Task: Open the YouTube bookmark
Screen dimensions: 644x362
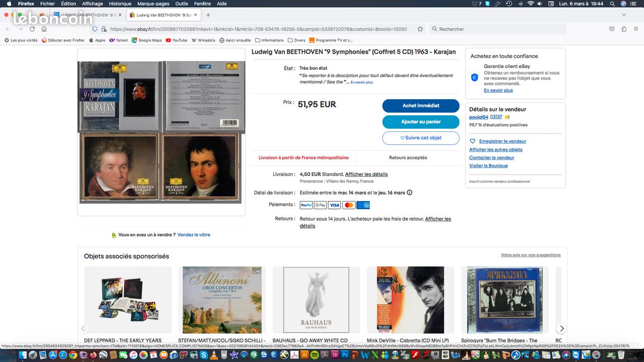Action: 177,40
